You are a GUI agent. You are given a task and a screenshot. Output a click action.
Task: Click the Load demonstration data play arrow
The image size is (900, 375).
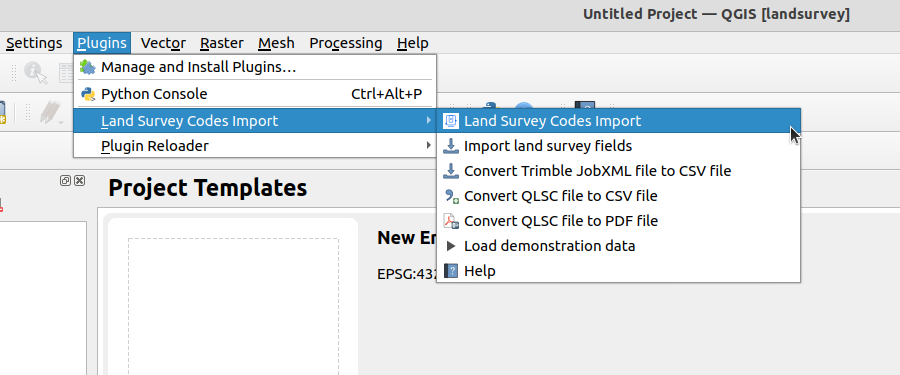[x=451, y=246]
